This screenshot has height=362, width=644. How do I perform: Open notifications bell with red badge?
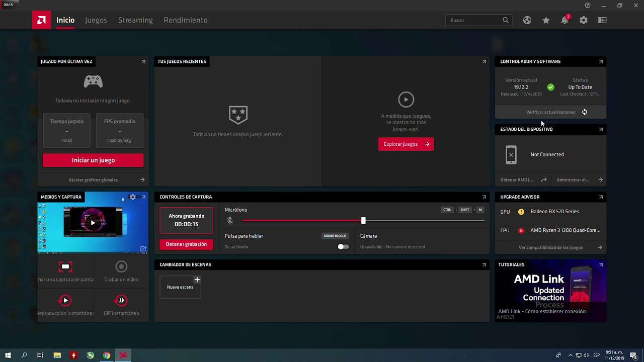[x=565, y=20]
